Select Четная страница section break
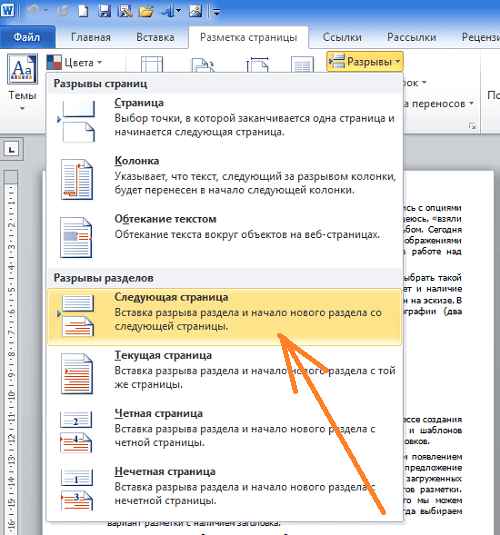500x535 pixels. tap(224, 433)
